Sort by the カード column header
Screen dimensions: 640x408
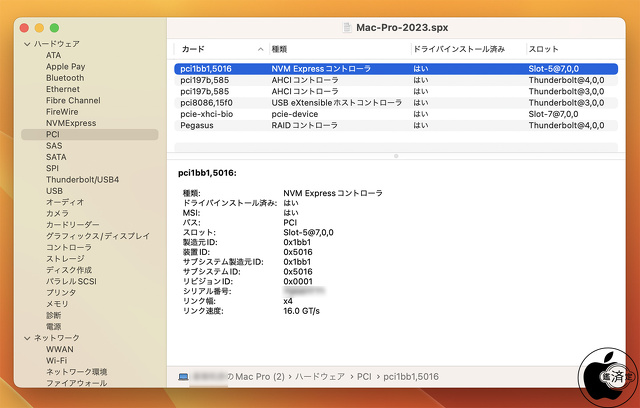[193, 49]
